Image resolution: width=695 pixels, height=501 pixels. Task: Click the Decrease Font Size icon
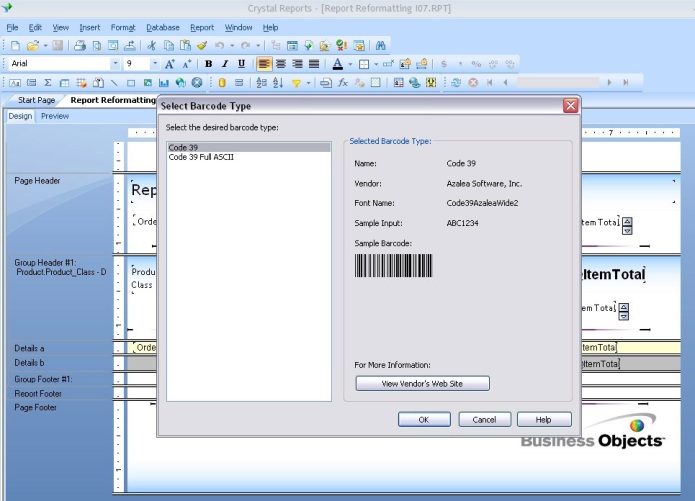click(x=187, y=64)
